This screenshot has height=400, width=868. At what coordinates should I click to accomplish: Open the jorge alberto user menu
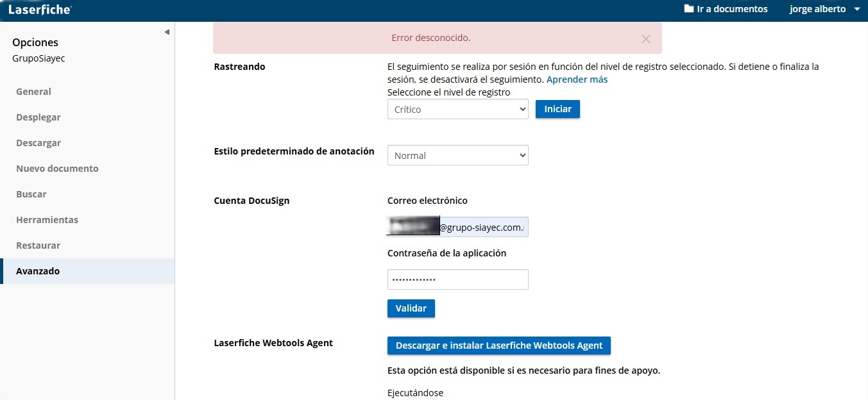coord(826,9)
